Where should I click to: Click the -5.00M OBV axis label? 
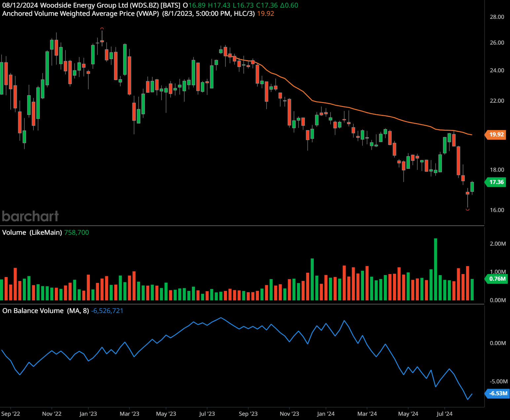[x=498, y=381]
